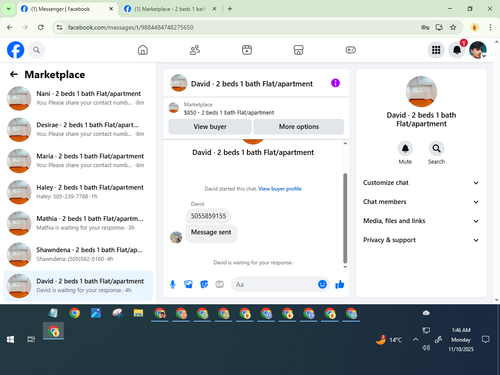Screen dimensions: 500x375
Task: Open the tab search dropdown arrow
Action: [9, 9]
